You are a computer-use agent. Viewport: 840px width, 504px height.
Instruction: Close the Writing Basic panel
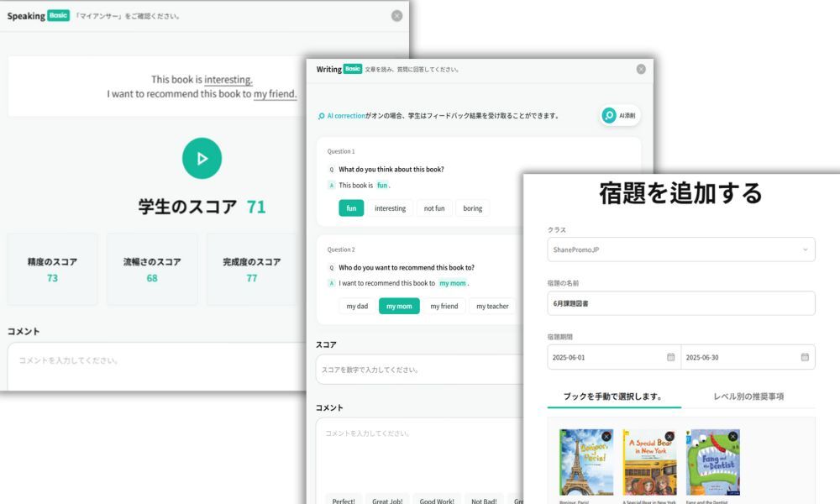641,69
